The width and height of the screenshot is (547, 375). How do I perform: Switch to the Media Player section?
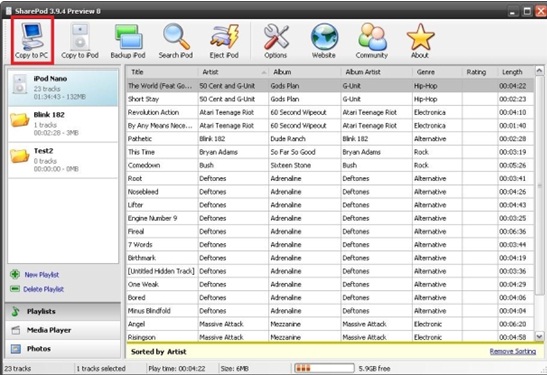coord(63,330)
